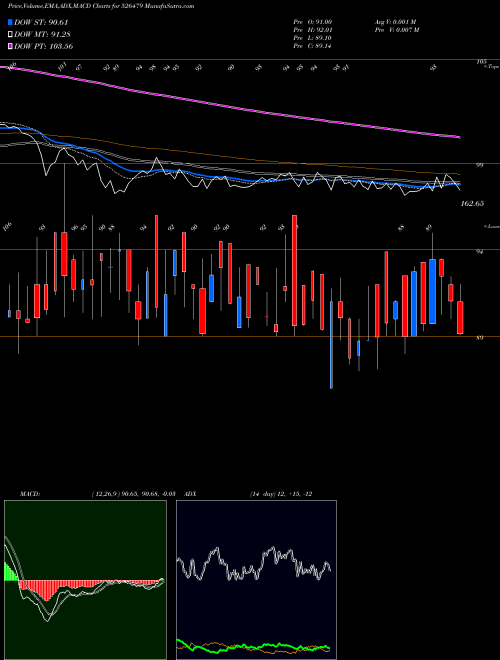Click the chart title mentioning MunafaSutra.com
This screenshot has width=500, height=660.
(x=101, y=6)
